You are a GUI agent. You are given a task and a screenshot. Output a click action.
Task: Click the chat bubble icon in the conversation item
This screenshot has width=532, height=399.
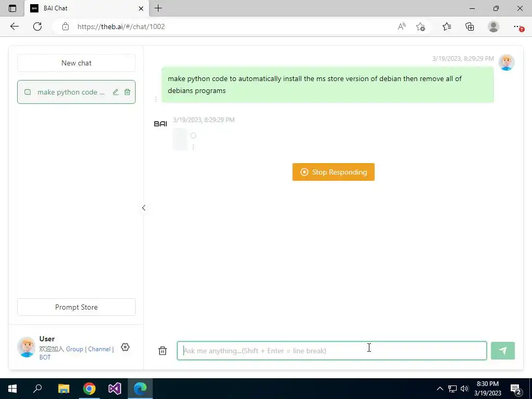28,92
